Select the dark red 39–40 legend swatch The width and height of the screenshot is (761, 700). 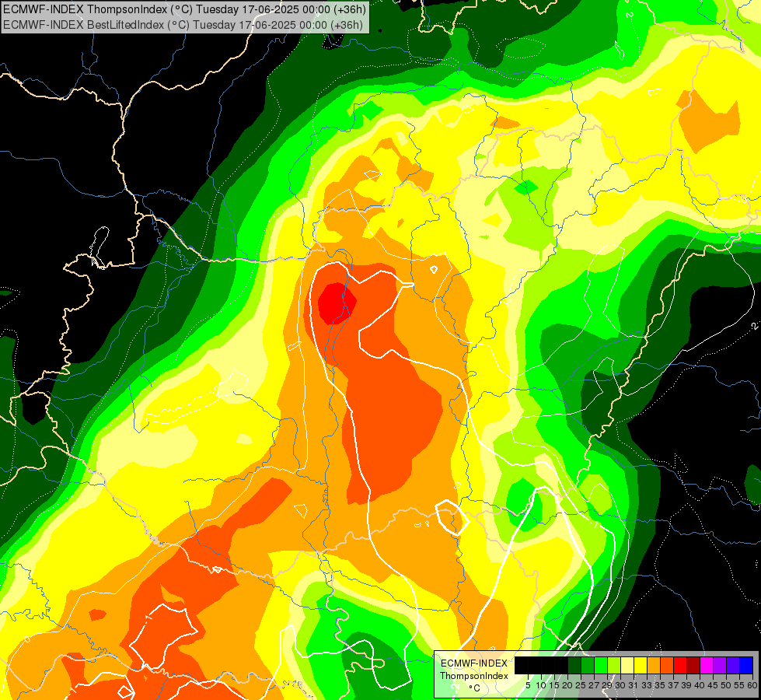tap(693, 665)
